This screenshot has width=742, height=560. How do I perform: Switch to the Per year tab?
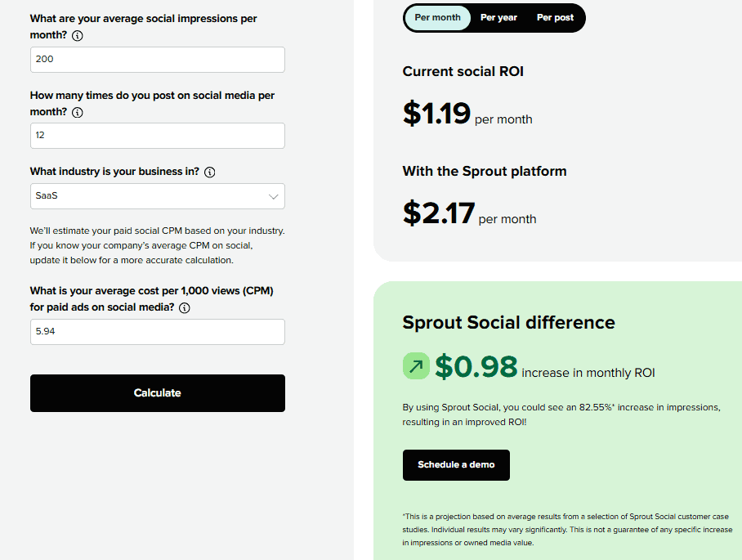click(498, 17)
